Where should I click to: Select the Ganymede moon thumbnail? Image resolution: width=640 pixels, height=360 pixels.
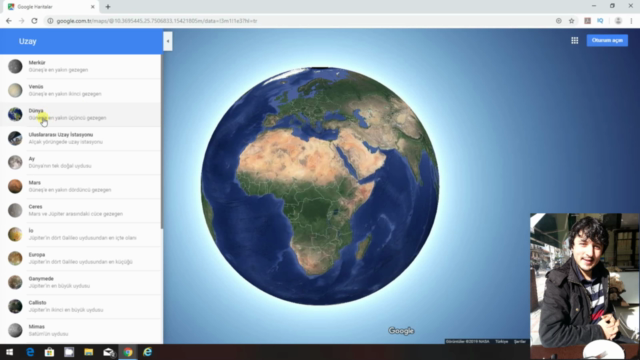[15, 282]
